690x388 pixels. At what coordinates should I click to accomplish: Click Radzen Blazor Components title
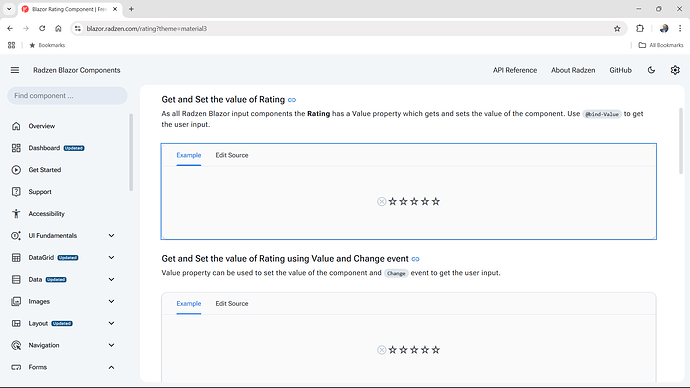(x=77, y=70)
